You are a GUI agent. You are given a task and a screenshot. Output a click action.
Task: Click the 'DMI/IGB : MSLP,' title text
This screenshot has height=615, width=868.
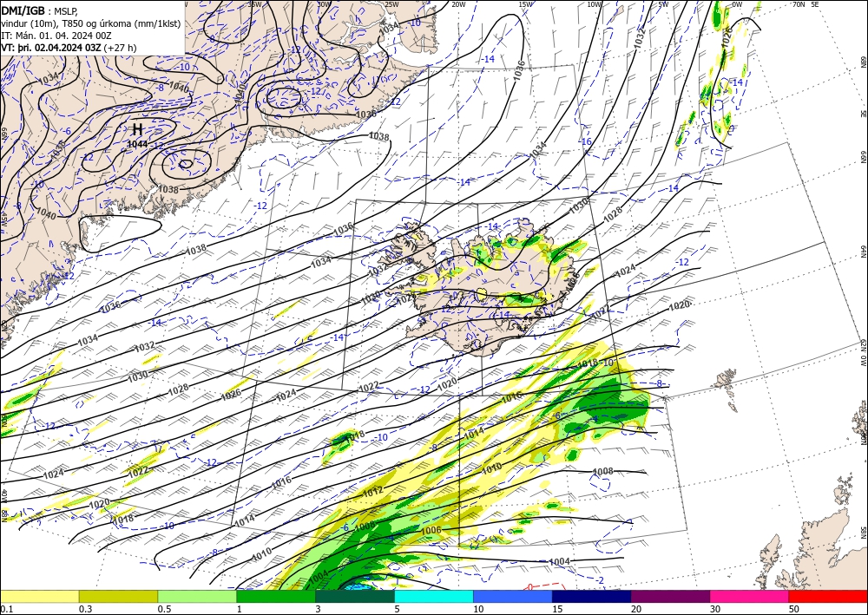40,10
